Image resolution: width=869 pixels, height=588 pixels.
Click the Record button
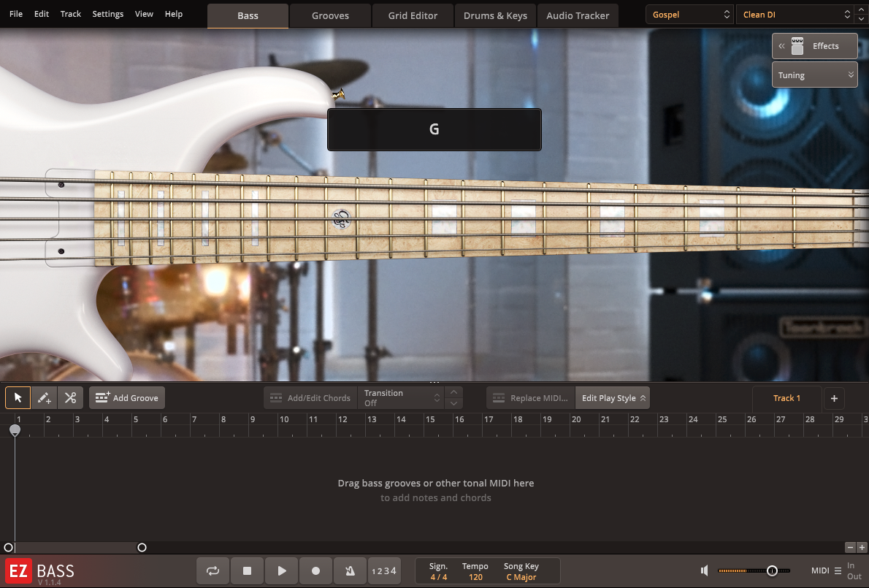pos(316,571)
